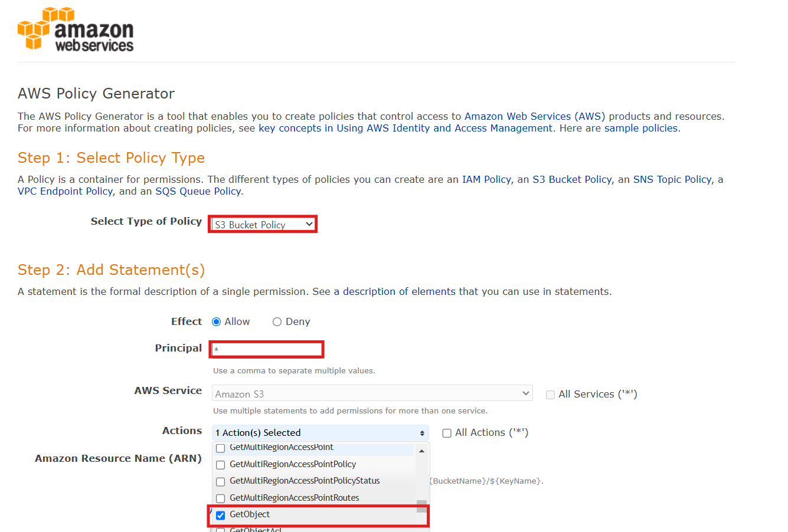The width and height of the screenshot is (788, 532).
Task: Open the sample policies link
Action: [641, 128]
